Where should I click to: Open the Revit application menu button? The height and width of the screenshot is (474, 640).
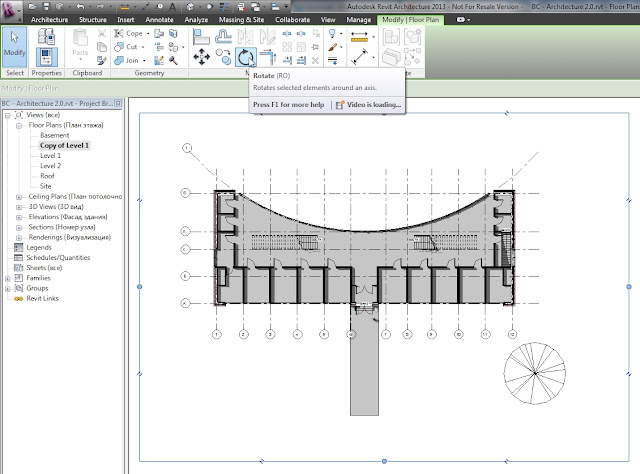[x=11, y=11]
